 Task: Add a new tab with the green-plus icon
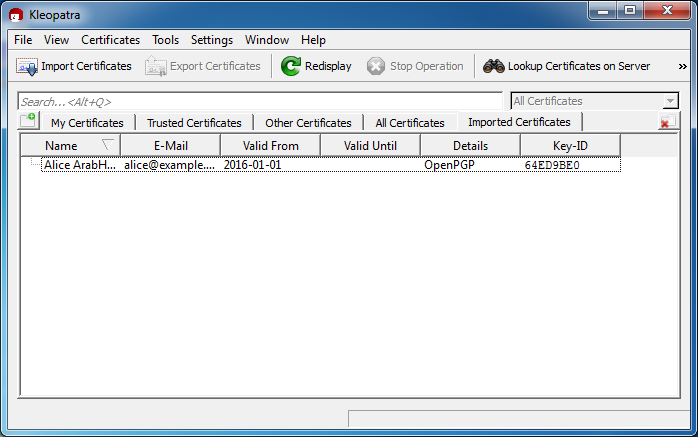coord(28,120)
